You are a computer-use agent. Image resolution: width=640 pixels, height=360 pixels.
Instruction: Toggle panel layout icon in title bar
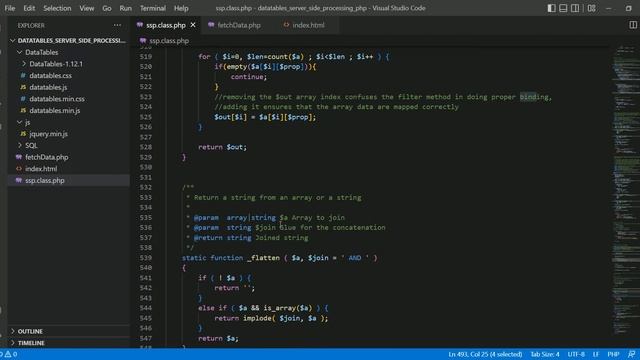563,8
